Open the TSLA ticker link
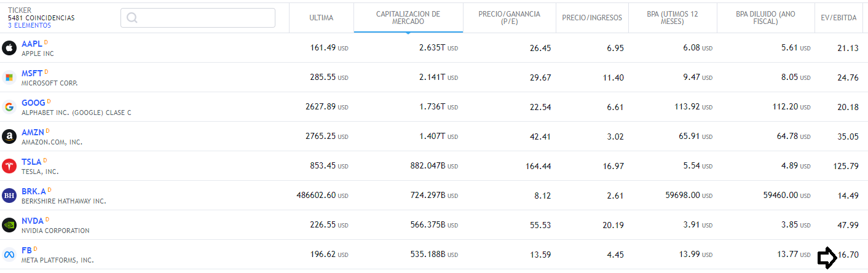Viewport: 868px width, 273px height. [x=31, y=162]
